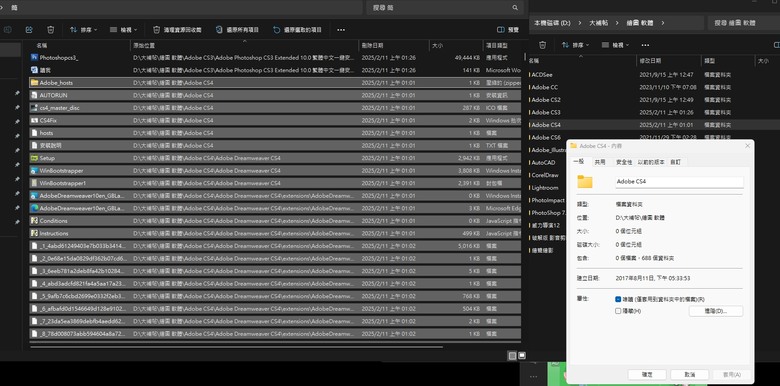Select the Microsoft Edge AdobeDreamweaver10en_GBLa file icon
Screen dimensions: 780x386
tap(34, 208)
